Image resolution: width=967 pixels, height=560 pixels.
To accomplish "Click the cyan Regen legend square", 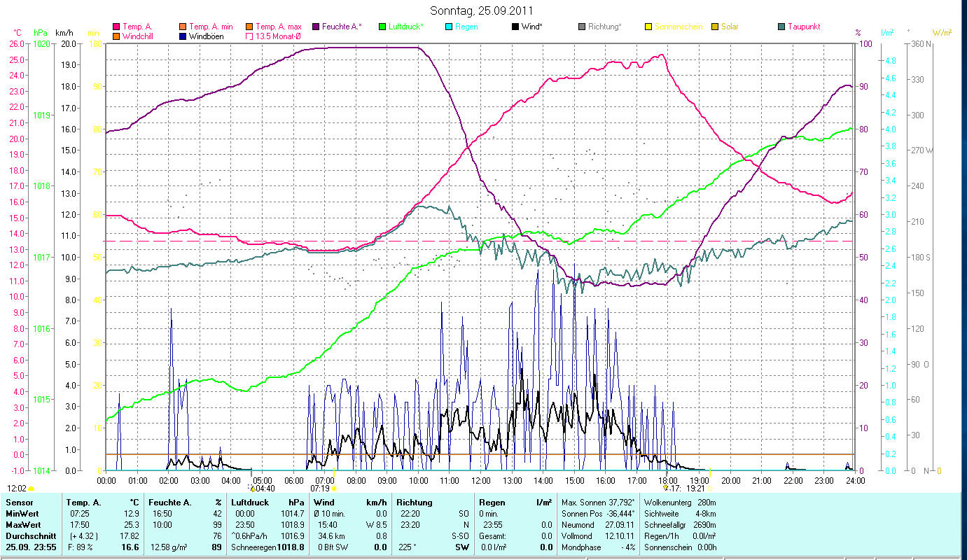I will pos(448,27).
